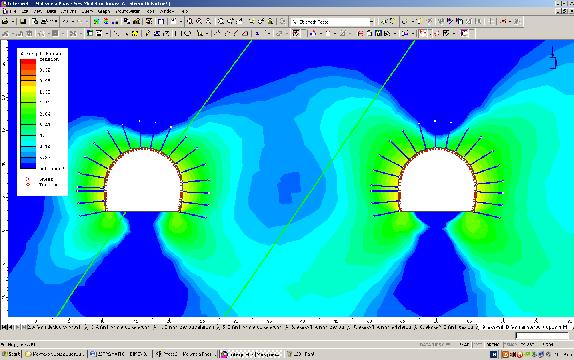574x360 pixels.
Task: Click the Print icon in top toolbar
Action: coord(44,22)
